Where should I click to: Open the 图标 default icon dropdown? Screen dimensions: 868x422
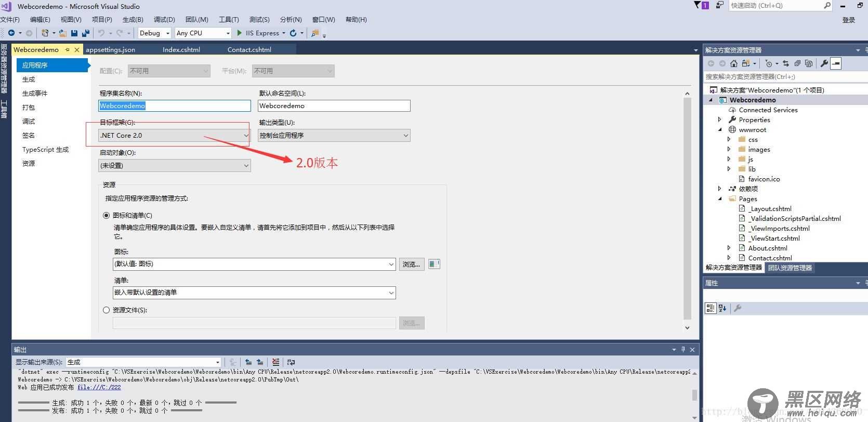(254, 264)
